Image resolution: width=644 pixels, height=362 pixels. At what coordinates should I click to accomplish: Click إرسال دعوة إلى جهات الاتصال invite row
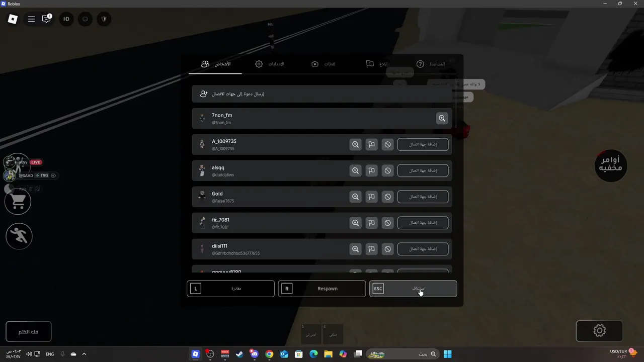coord(321,94)
